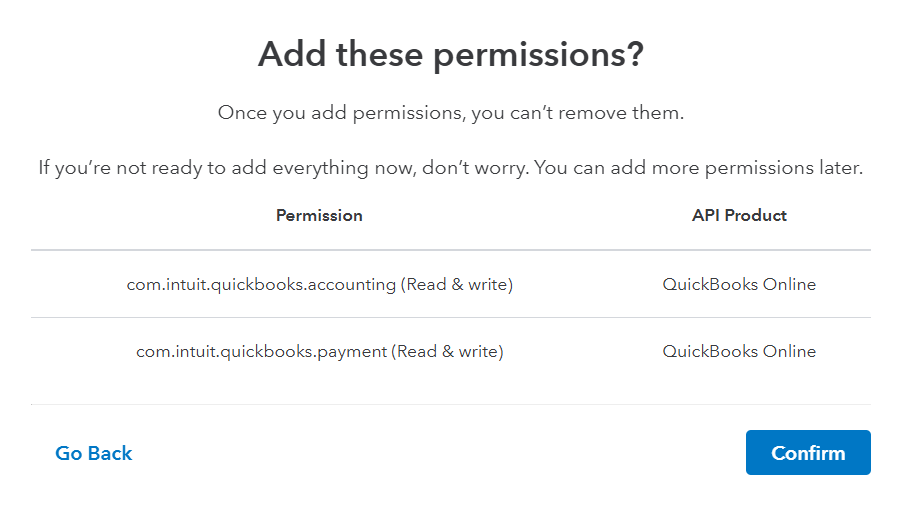Image resolution: width=901 pixels, height=509 pixels.
Task: Click '(Read & write)' on the payment permission
Action: [447, 351]
